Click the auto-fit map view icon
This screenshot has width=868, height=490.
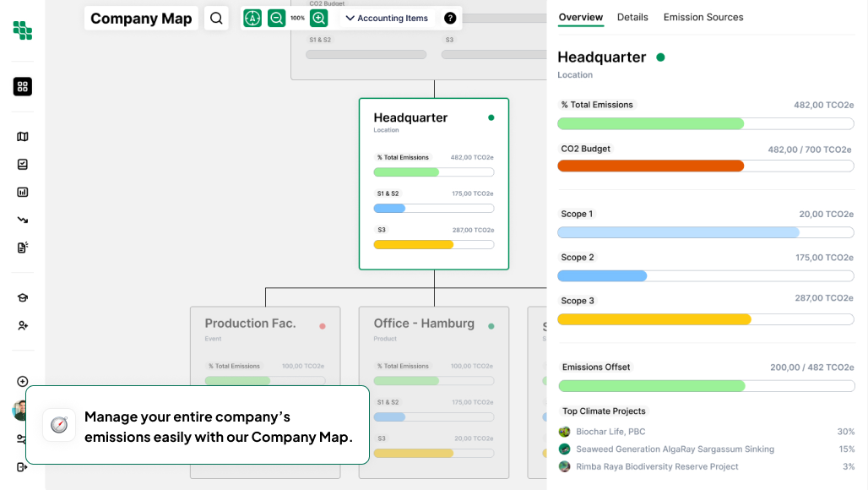tap(252, 18)
